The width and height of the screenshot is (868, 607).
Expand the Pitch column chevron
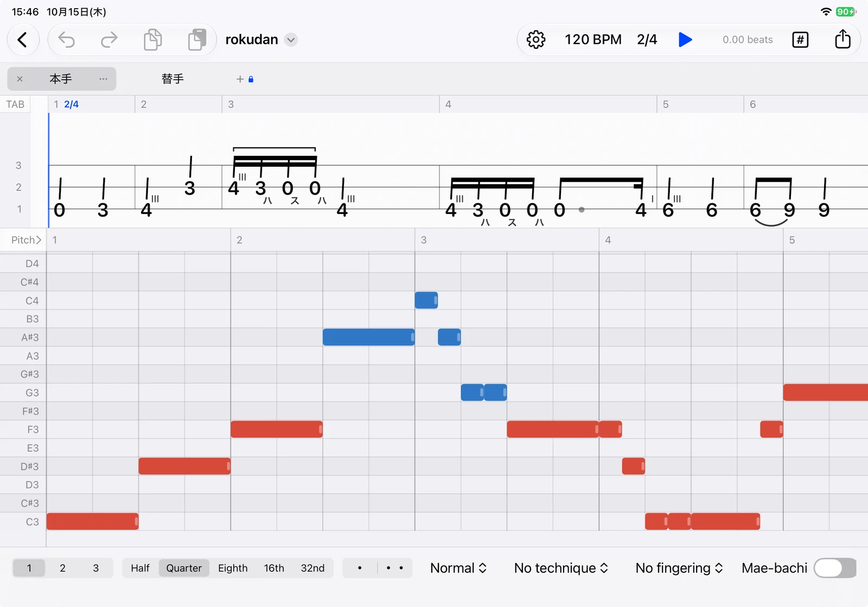coord(39,240)
